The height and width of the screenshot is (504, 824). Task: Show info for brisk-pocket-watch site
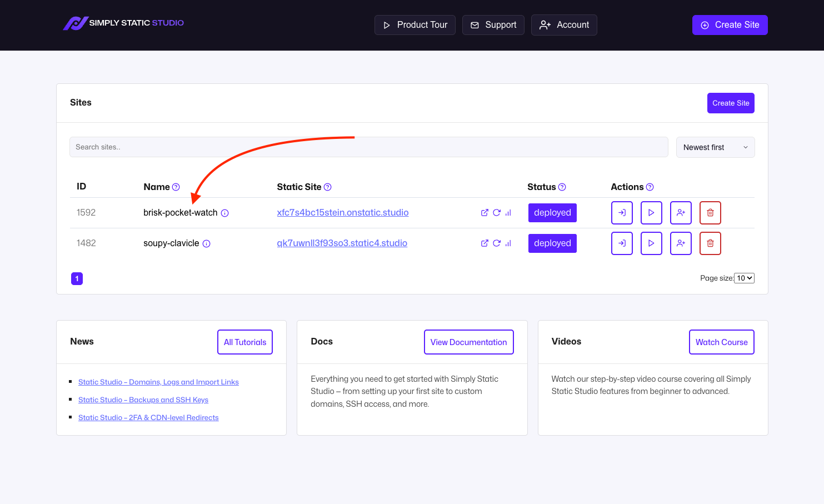coord(225,213)
